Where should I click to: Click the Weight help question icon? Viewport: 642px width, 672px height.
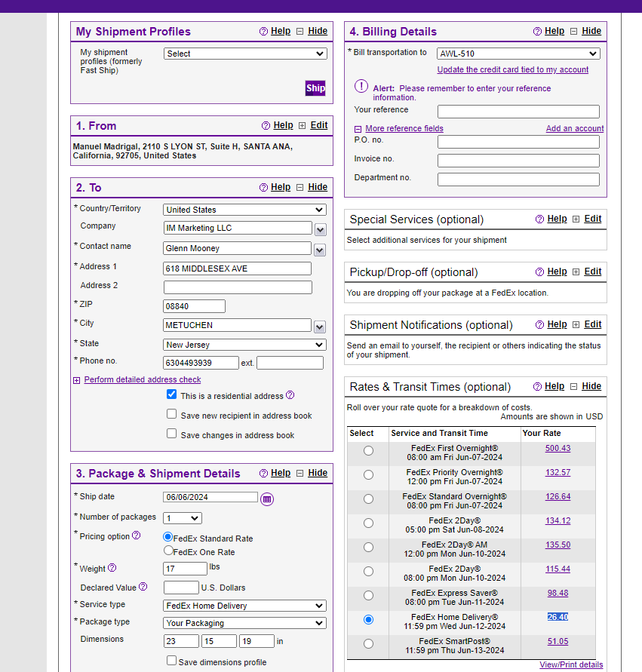[112, 567]
